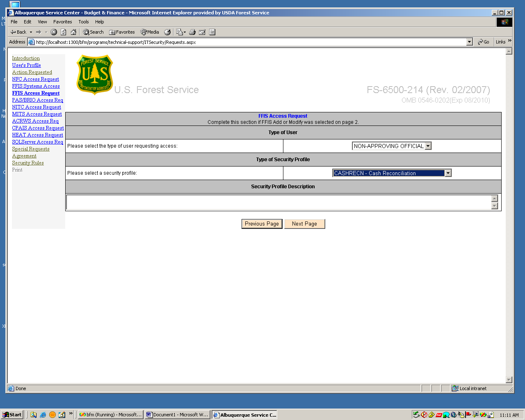Click the magnifier quick launch icon

coord(34,415)
